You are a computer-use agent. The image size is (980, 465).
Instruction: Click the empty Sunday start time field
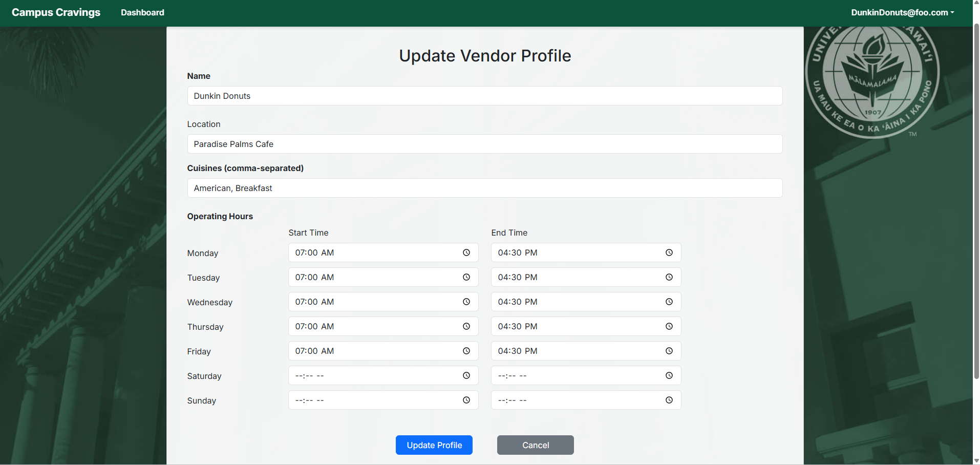[x=374, y=400]
